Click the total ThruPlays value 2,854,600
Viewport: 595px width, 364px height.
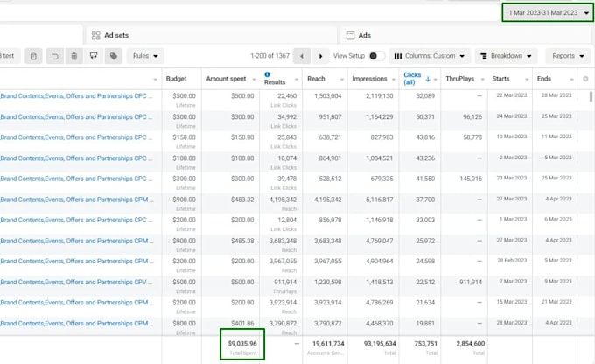coord(471,344)
